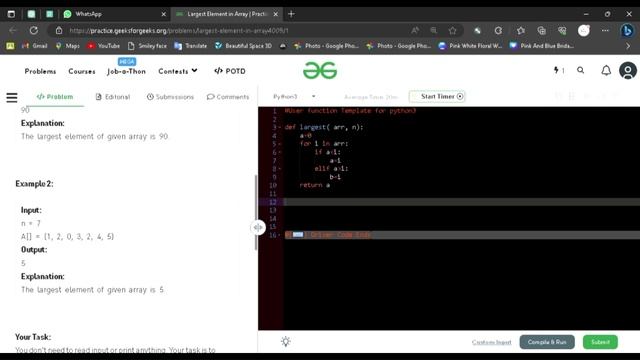This screenshot has height=360, width=640.
Task: Open the Browser essentials heart icon
Action: pyautogui.click(x=562, y=31)
